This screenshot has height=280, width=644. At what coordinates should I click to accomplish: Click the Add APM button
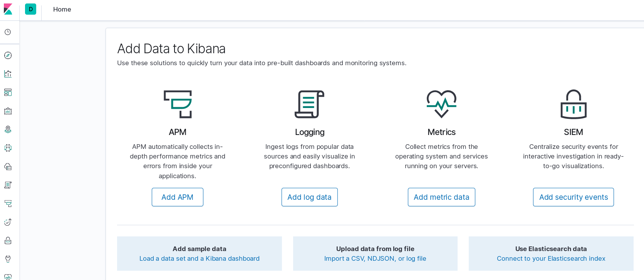tap(178, 197)
